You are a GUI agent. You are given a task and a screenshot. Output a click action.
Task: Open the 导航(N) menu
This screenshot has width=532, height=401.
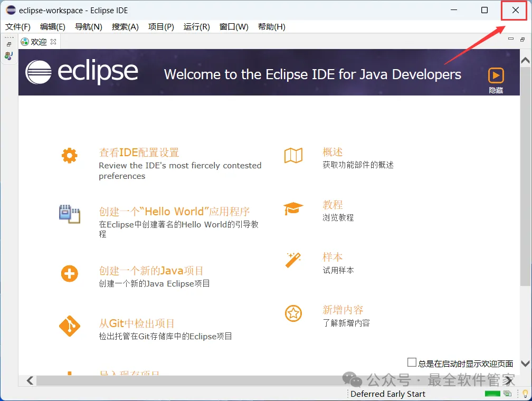point(89,26)
